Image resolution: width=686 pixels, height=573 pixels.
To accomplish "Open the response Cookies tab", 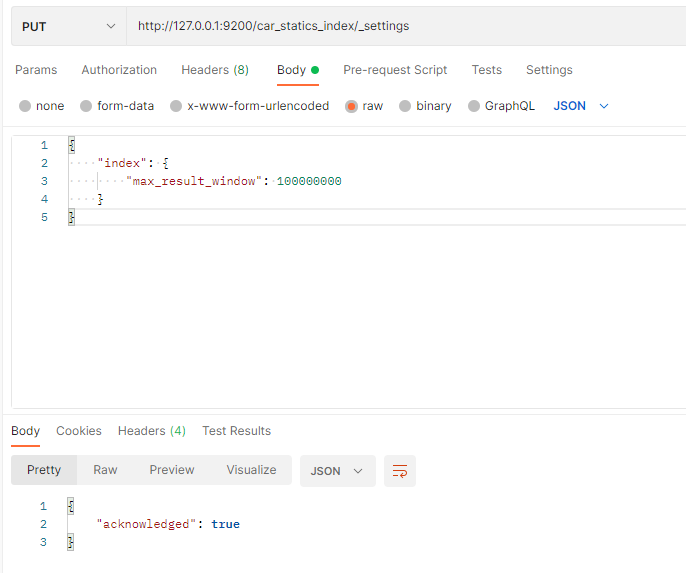I will click(x=79, y=431).
